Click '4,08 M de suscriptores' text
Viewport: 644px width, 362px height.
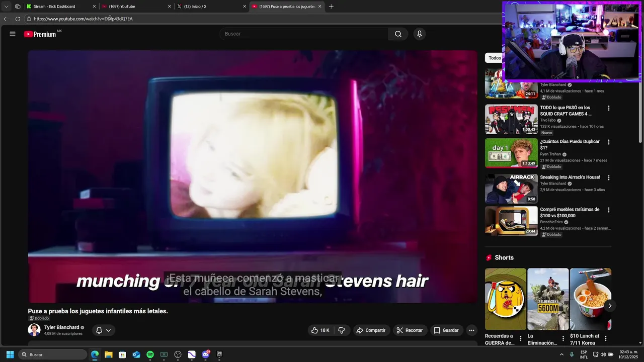63,334
